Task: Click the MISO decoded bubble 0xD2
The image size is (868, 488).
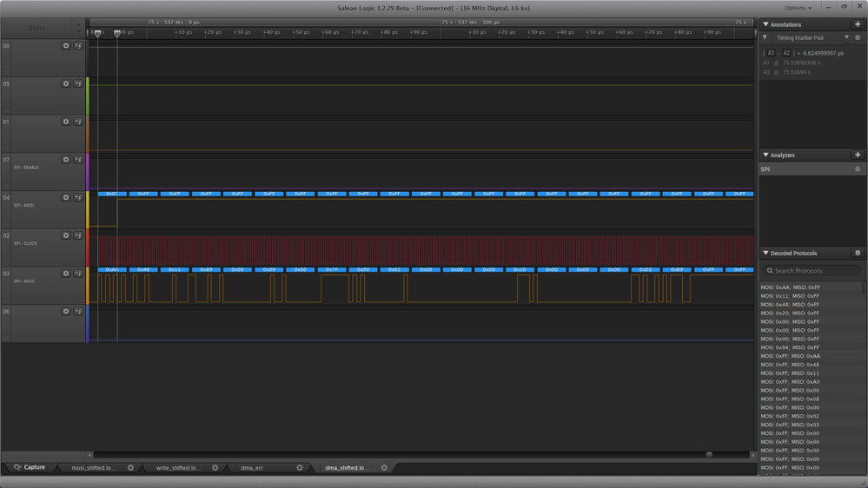Action: coord(646,269)
